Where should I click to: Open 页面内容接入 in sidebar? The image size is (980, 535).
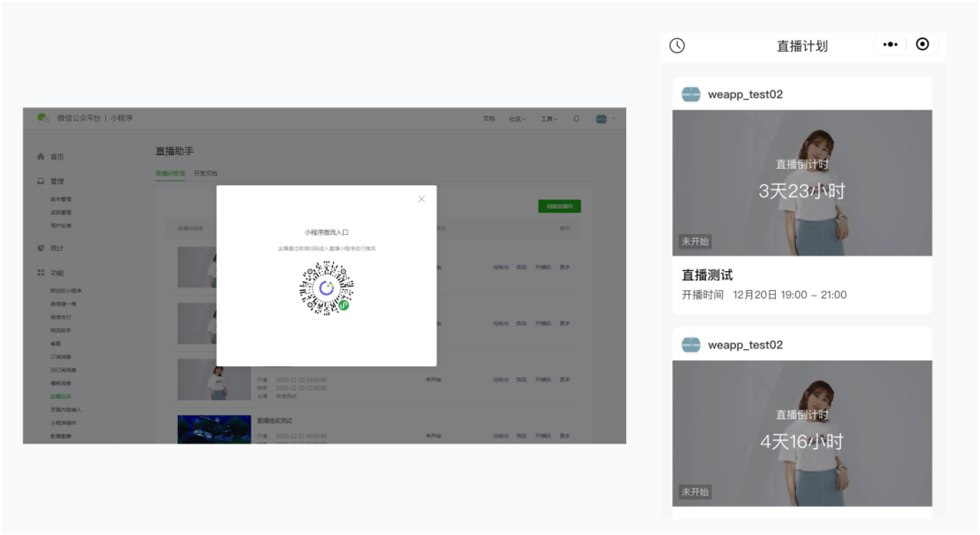(x=65, y=410)
